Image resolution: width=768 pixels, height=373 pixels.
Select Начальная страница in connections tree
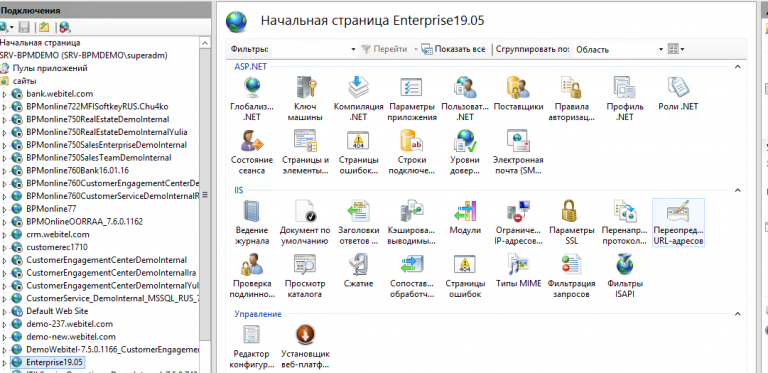pyautogui.click(x=40, y=43)
